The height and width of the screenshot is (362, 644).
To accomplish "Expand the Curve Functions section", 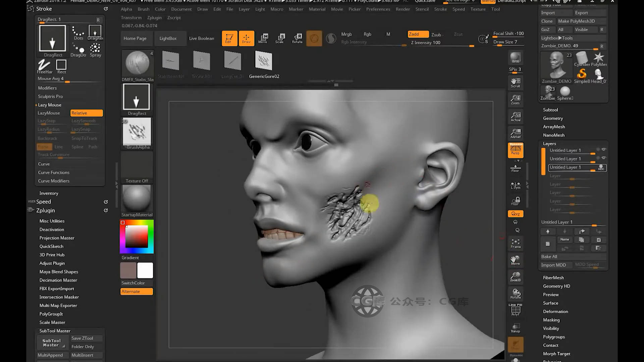I will click(54, 172).
